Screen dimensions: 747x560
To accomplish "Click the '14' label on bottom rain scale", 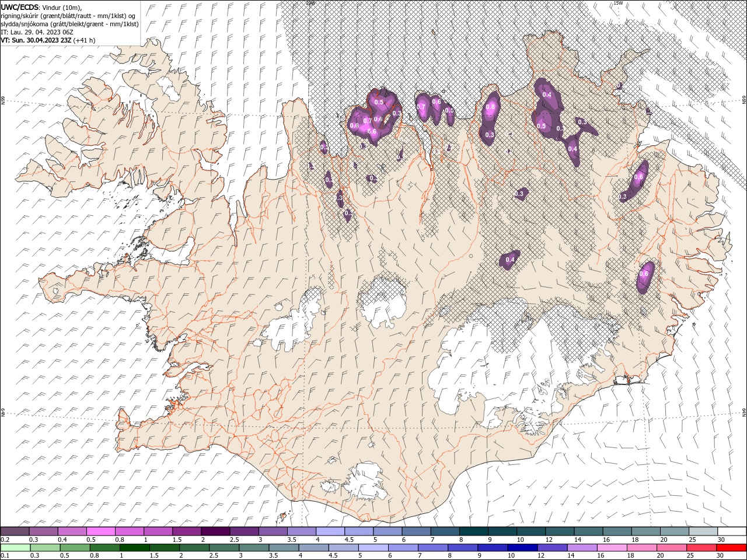I will (570, 556).
